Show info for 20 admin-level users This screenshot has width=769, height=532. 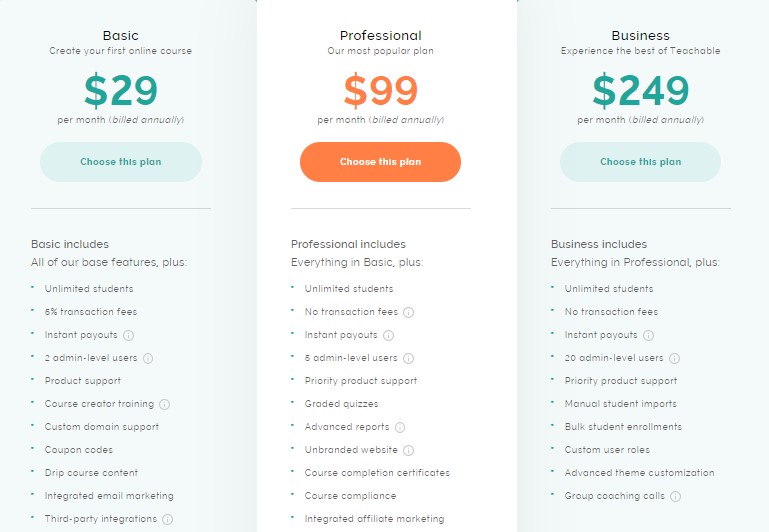click(675, 358)
